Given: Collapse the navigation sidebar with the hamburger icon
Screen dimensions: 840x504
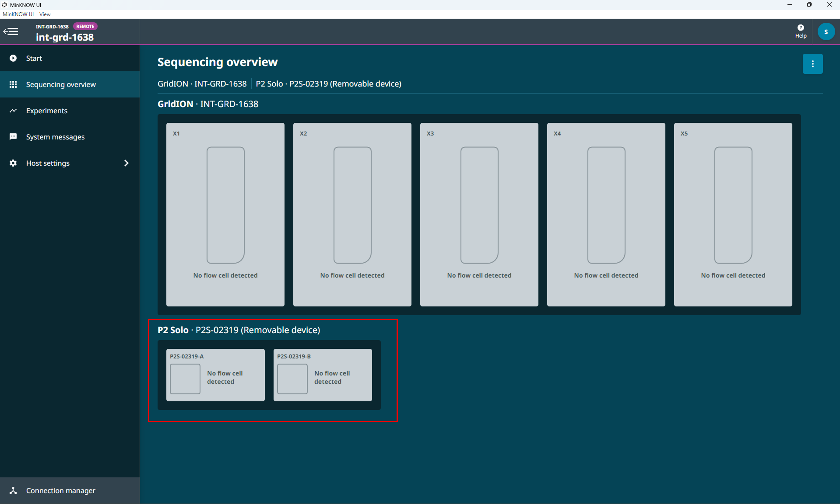Looking at the screenshot, I should (x=11, y=31).
